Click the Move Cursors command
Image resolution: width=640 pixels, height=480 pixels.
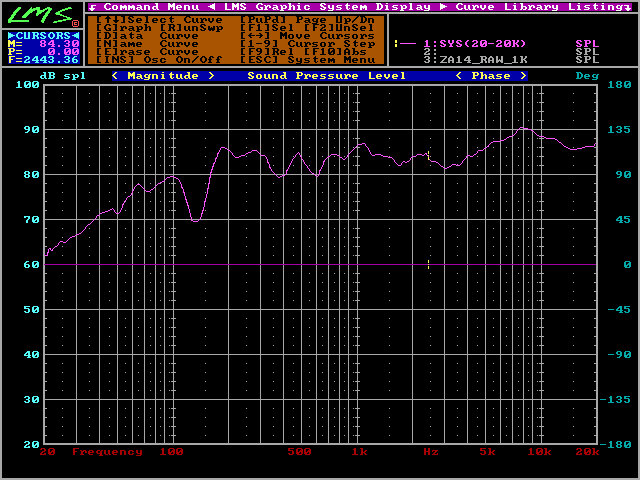307,36
